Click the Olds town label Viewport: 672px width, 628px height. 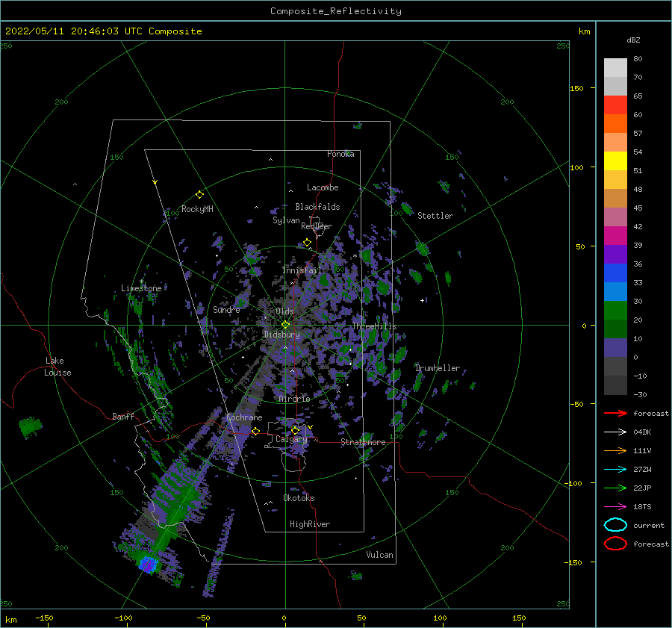[x=284, y=311]
